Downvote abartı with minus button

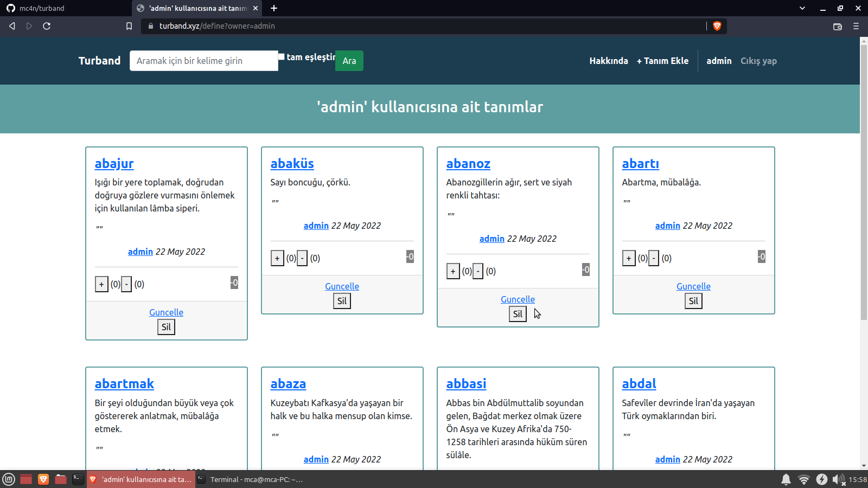(x=654, y=258)
